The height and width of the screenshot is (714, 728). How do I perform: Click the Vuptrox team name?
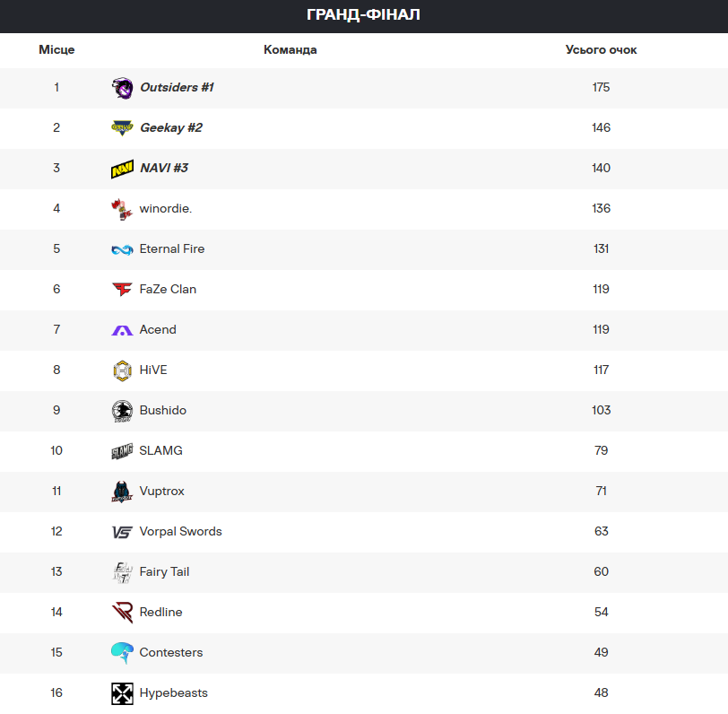pos(161,491)
